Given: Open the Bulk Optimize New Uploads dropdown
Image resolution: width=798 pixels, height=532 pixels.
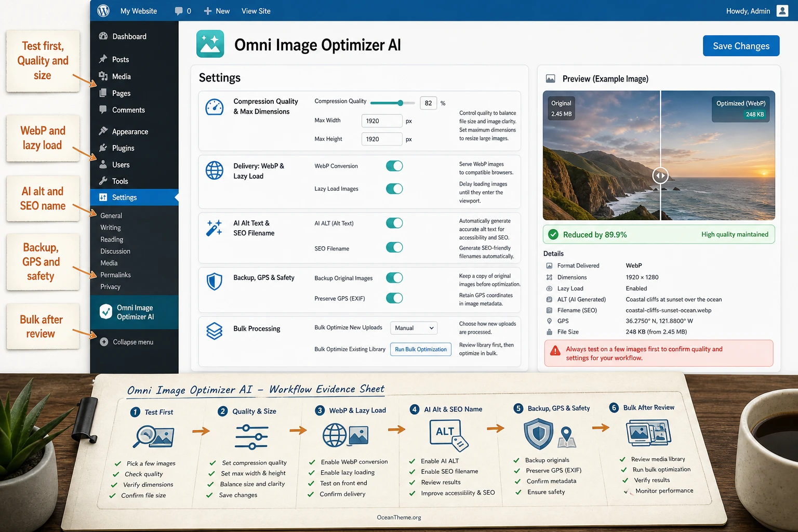Looking at the screenshot, I should click(414, 328).
